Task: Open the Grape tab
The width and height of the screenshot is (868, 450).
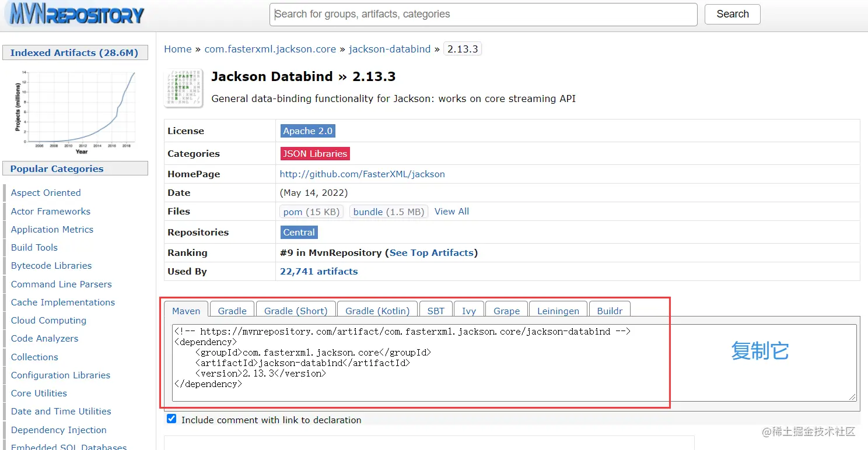Action: coord(507,311)
